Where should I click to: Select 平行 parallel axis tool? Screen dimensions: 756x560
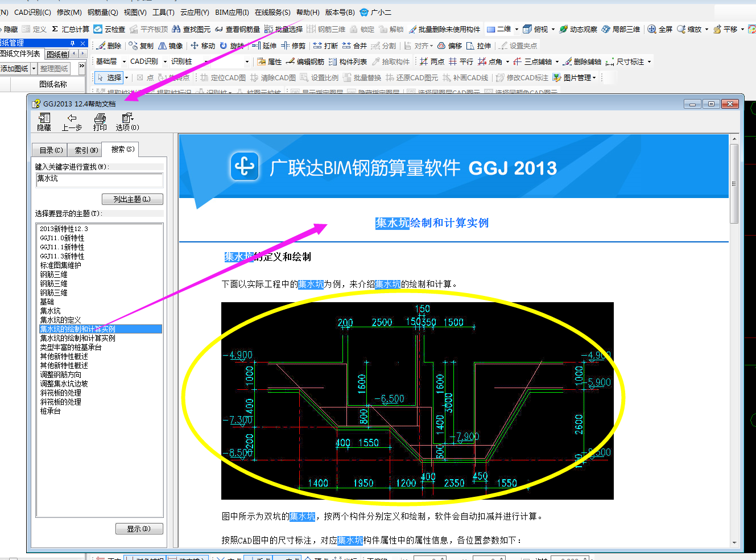[x=461, y=61]
